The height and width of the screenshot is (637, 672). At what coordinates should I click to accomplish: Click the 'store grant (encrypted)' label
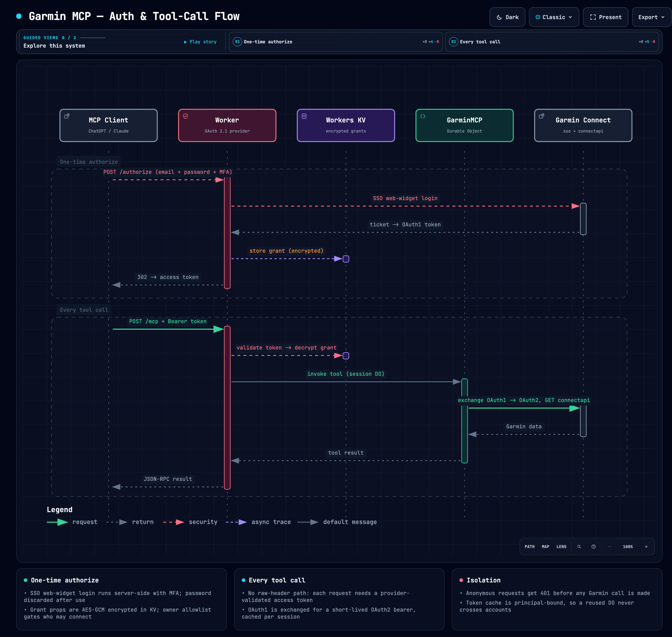pyautogui.click(x=287, y=251)
